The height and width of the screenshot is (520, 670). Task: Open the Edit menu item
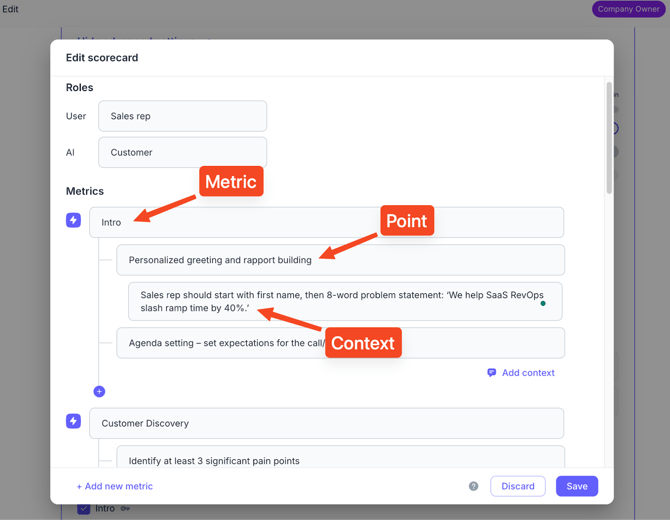pyautogui.click(x=10, y=9)
